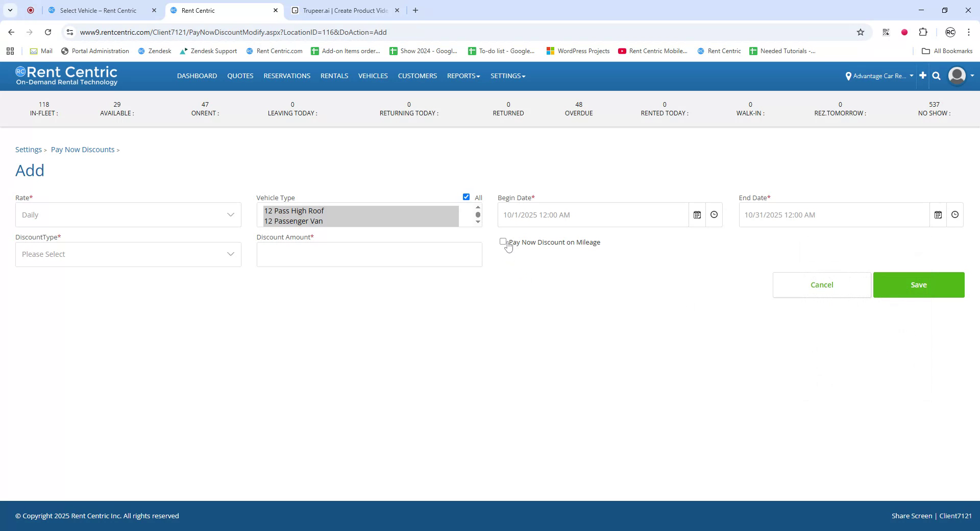Click the search icon in the header
980x531 pixels.
936,76
